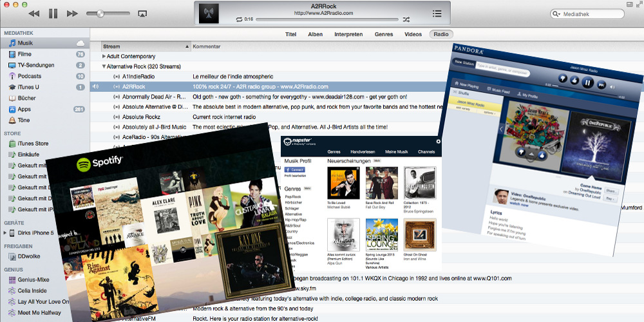Expand Dirks iPhone 5 device

(x=5, y=233)
